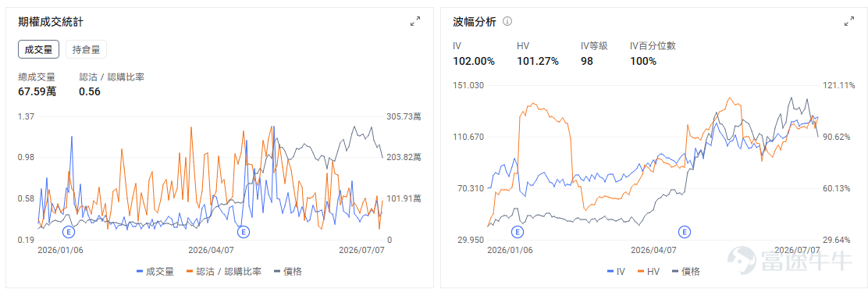Click the first earnings E marker in volatility chart
This screenshot has width=868, height=289.
point(518,231)
